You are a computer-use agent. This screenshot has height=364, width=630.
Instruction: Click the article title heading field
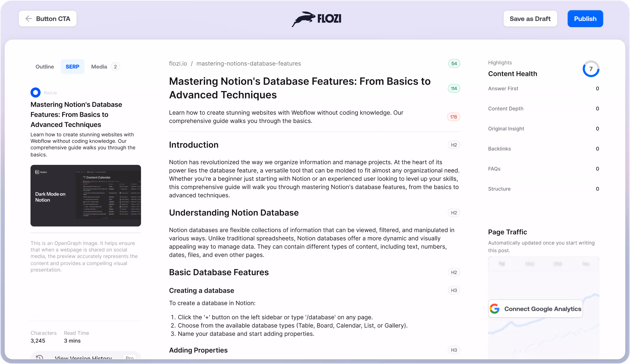(300, 88)
